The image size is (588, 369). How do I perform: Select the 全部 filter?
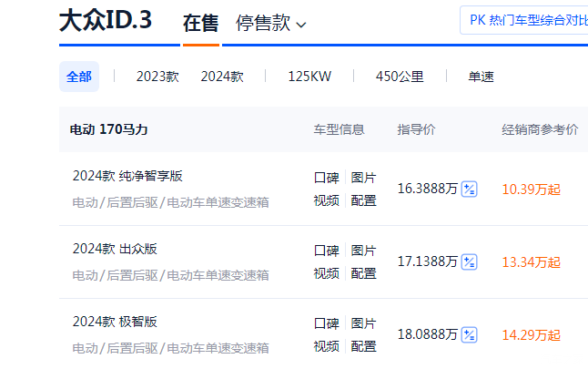pyautogui.click(x=79, y=77)
